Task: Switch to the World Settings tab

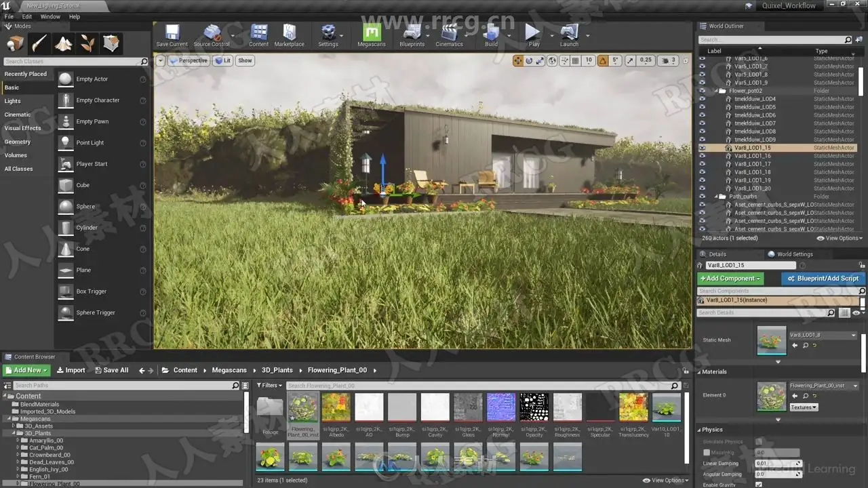Action: coord(794,254)
